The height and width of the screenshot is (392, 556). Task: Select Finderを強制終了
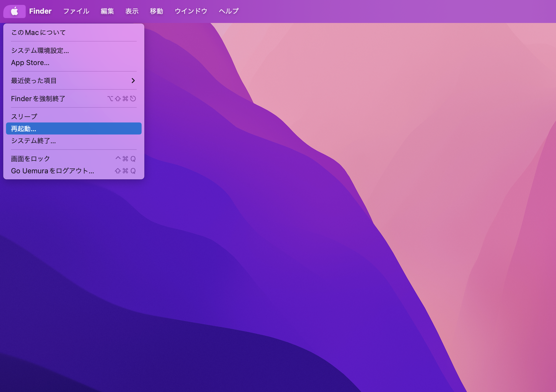point(74,99)
